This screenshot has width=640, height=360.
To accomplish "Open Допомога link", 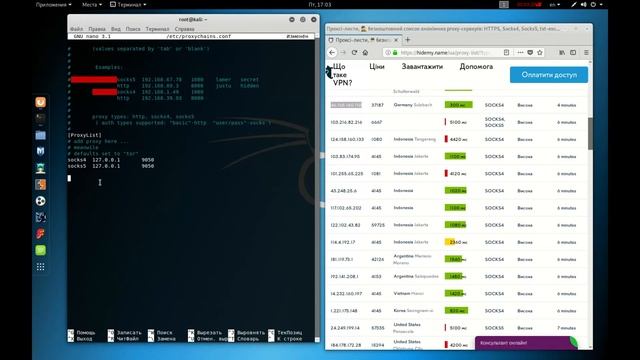I will [x=476, y=67].
